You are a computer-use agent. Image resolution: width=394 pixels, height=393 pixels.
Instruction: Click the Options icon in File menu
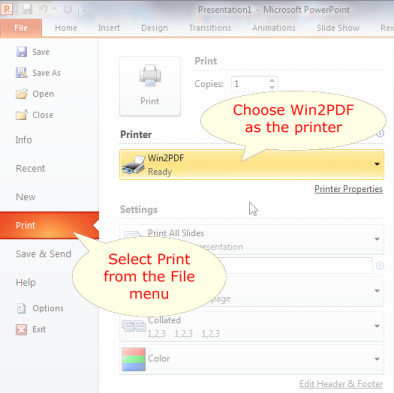click(x=21, y=308)
